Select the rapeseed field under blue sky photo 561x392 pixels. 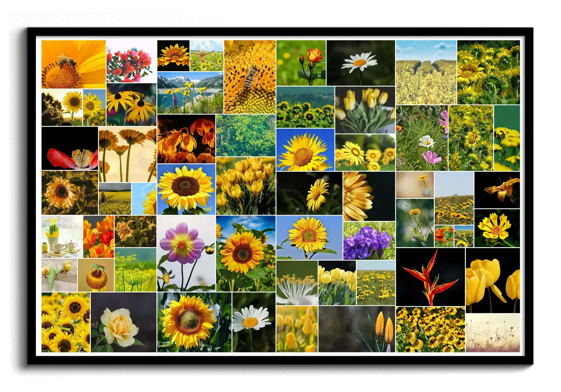[x=426, y=72]
